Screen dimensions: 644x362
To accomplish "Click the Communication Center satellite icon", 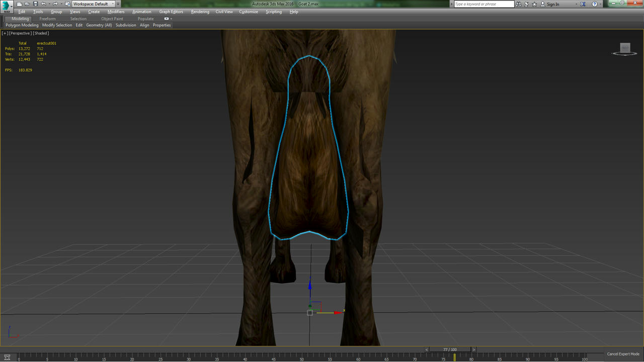I will 526,4.
